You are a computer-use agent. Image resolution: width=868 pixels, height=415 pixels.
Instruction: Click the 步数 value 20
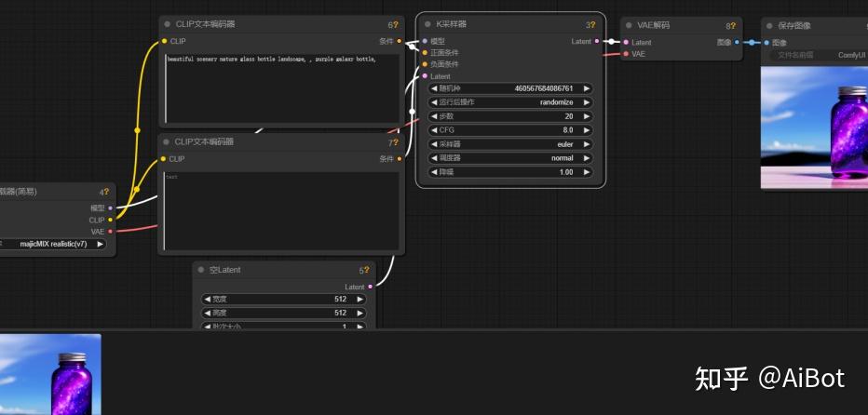click(x=569, y=116)
